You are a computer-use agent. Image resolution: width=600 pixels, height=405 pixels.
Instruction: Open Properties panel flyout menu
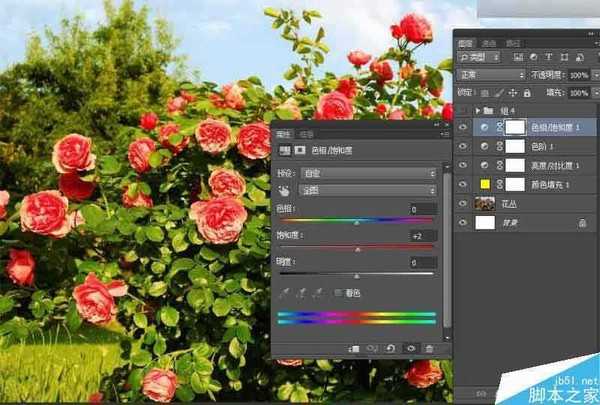click(x=445, y=134)
